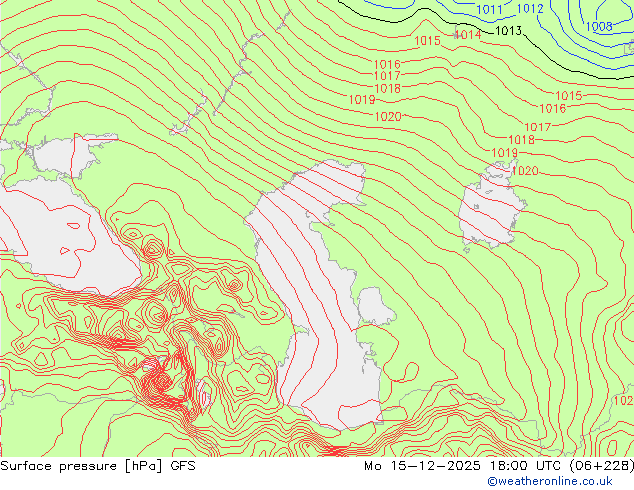Click the 'Mo 15-12-2025 18:00 UTC' timestamp
634x490 pixels.
pos(463,466)
